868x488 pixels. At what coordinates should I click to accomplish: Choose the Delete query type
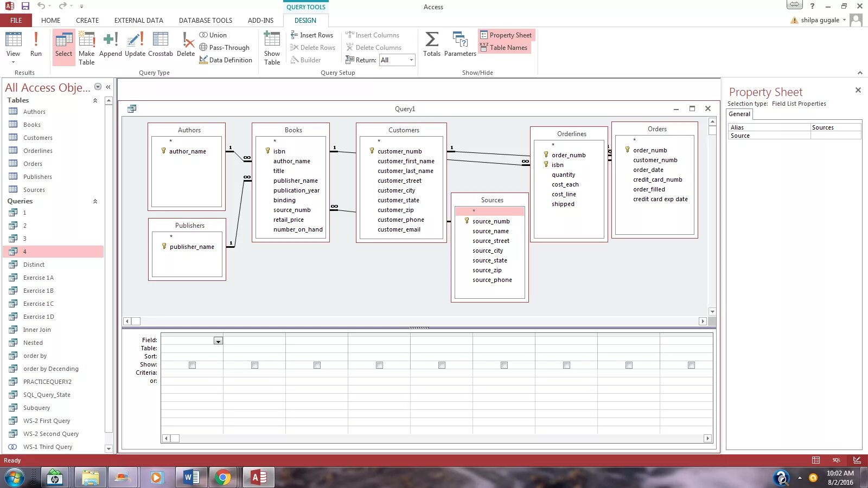tap(186, 44)
